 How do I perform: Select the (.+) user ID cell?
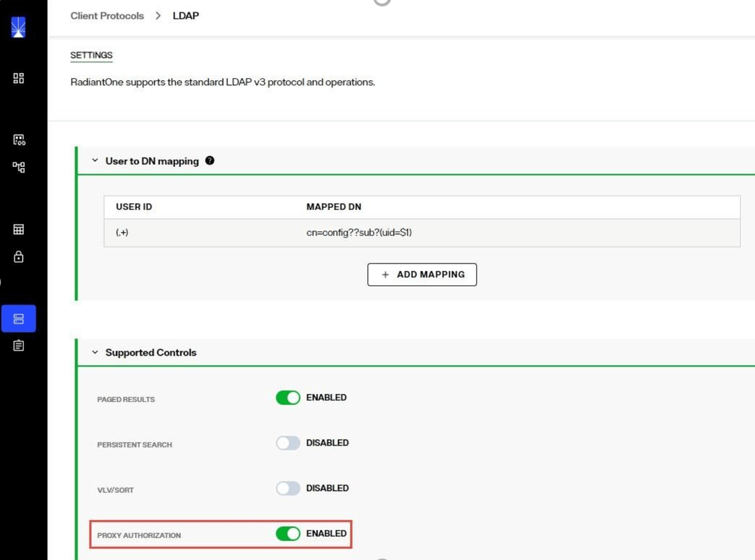pyautogui.click(x=121, y=232)
